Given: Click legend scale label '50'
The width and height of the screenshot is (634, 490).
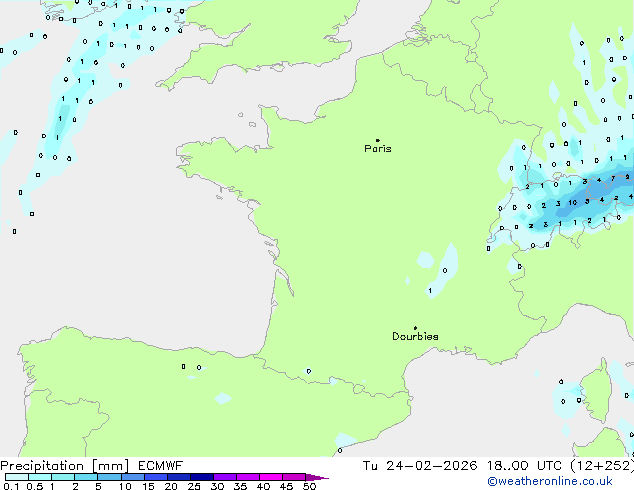Looking at the screenshot, I should click(x=309, y=486).
